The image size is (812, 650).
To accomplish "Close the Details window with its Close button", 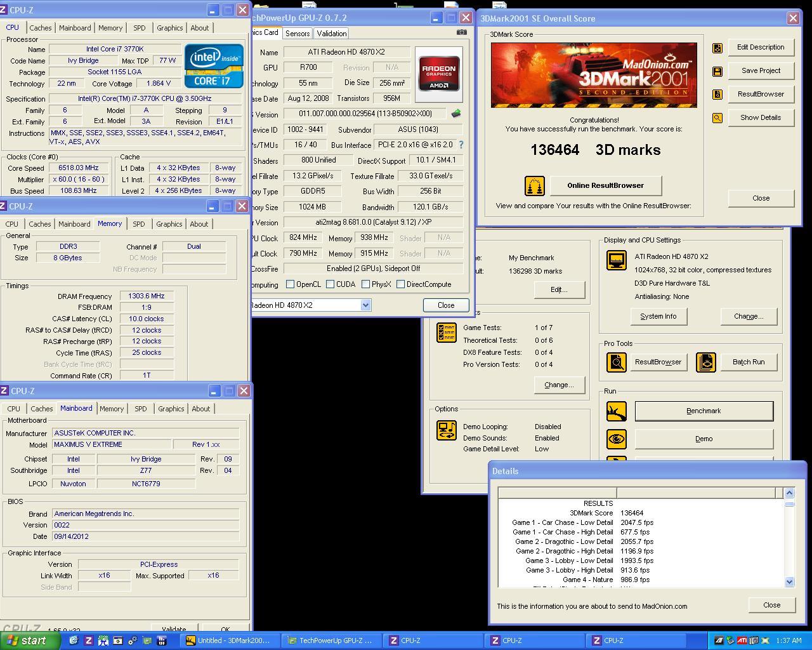I will (x=771, y=605).
